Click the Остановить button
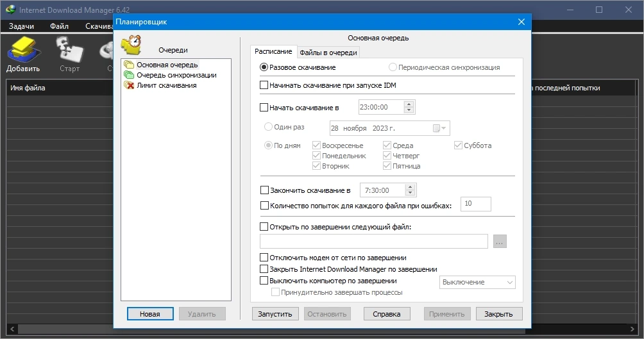644x339 pixels. [327, 314]
